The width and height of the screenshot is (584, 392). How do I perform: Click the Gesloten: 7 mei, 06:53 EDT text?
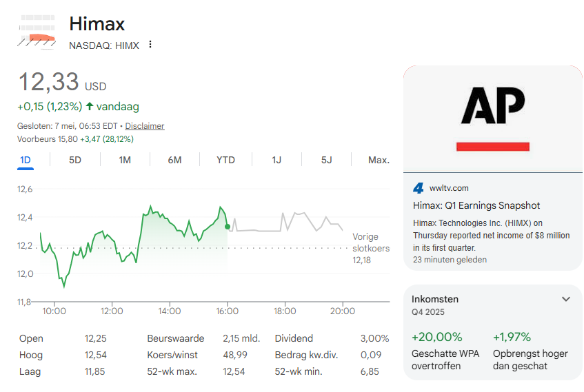click(68, 126)
